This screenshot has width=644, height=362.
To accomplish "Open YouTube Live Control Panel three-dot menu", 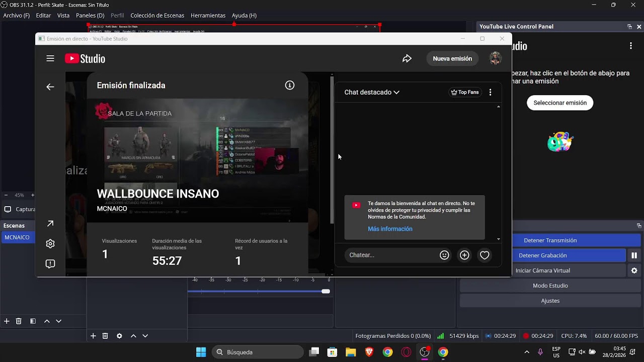I will pyautogui.click(x=631, y=46).
